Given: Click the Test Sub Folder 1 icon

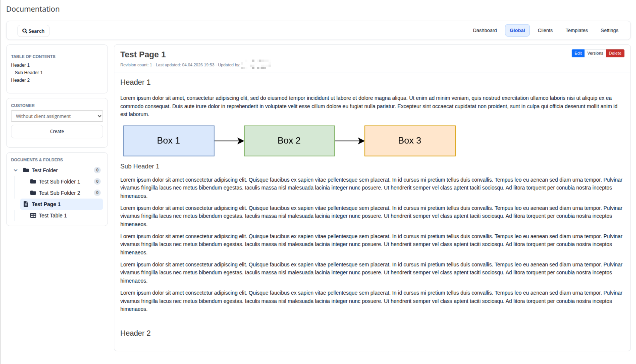Looking at the screenshot, I should (33, 182).
